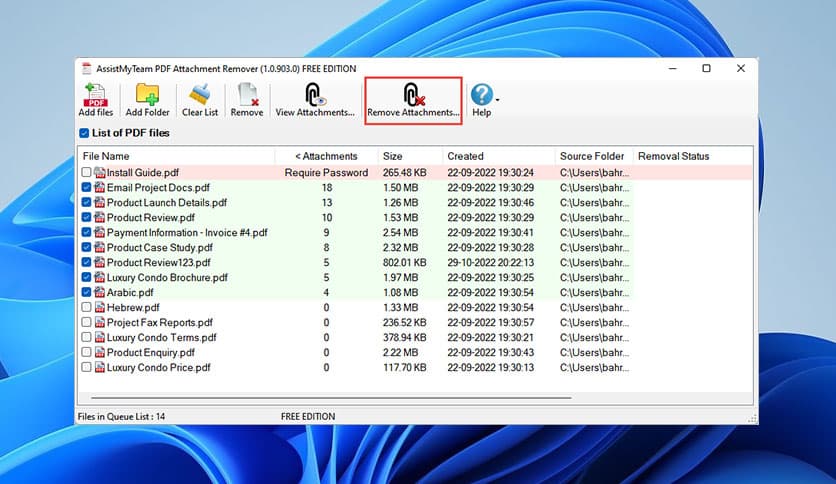Uncheck Luxury Condo Brochure.pdf checkbox
Screen dimensions: 836x484
pyautogui.click(x=86, y=277)
